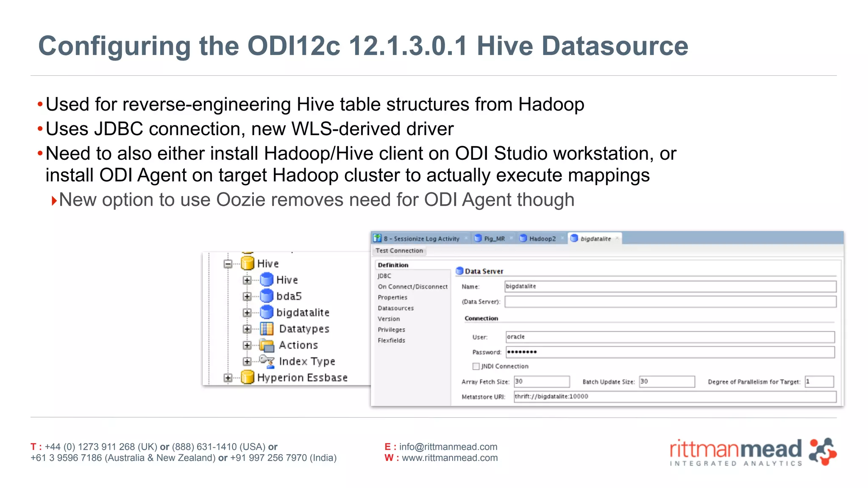Click the Hive technology folder icon
This screenshot has height=488, width=868.
248,263
